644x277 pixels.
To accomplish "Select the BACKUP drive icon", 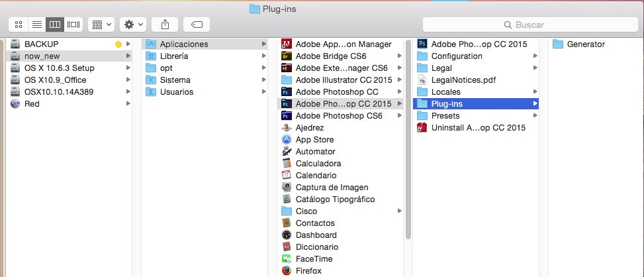I will click(x=15, y=44).
